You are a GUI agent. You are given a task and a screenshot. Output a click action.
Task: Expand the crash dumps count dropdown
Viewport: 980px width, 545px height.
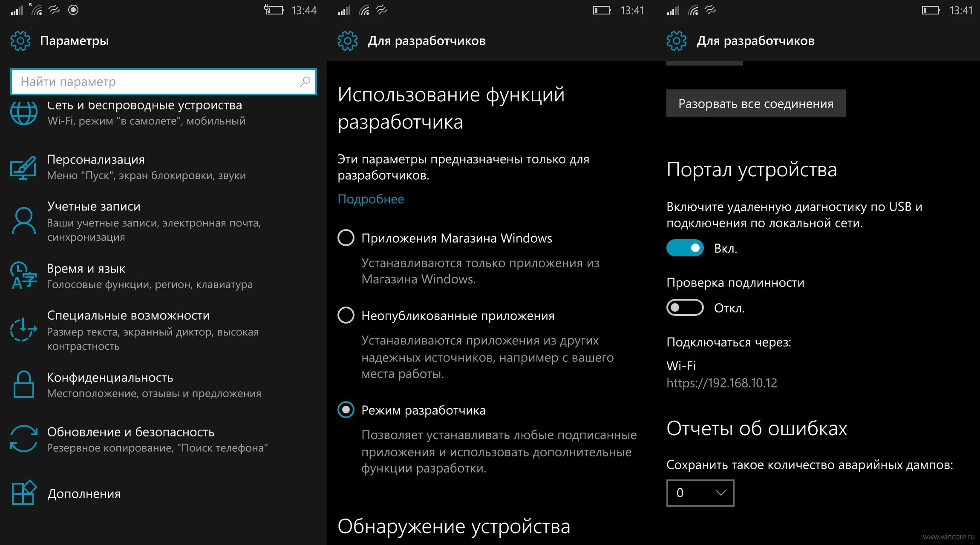pos(700,493)
